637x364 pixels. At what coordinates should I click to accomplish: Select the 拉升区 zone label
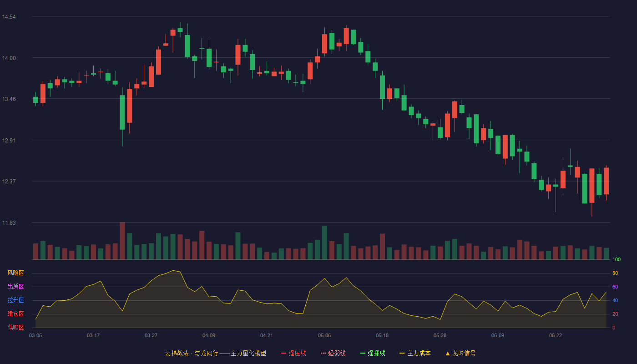[x=15, y=300]
